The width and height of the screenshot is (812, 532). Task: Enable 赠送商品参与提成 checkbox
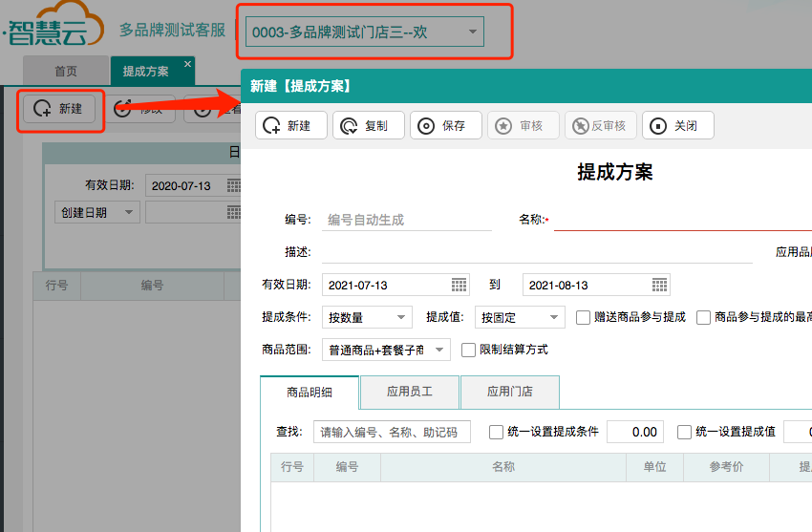[584, 317]
